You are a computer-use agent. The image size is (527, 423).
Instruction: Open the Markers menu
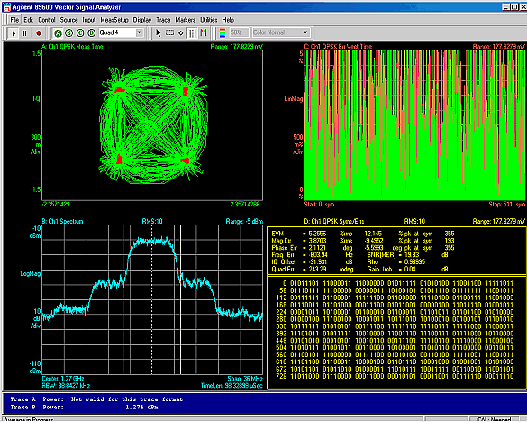pos(185,20)
